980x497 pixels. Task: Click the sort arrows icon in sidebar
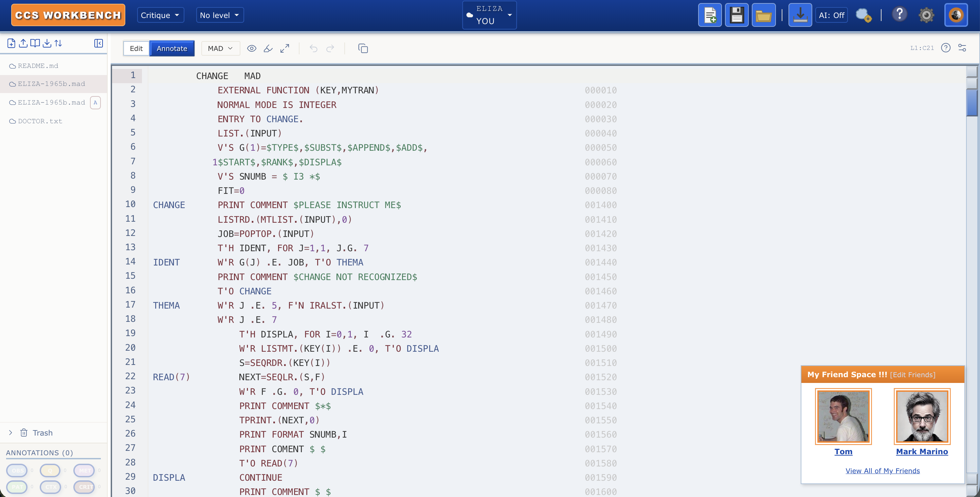point(58,43)
